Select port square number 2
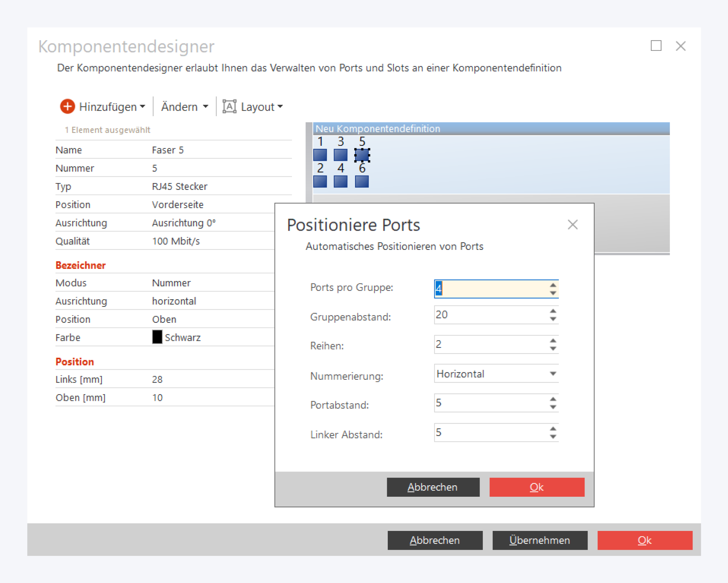The image size is (728, 583). click(x=320, y=181)
